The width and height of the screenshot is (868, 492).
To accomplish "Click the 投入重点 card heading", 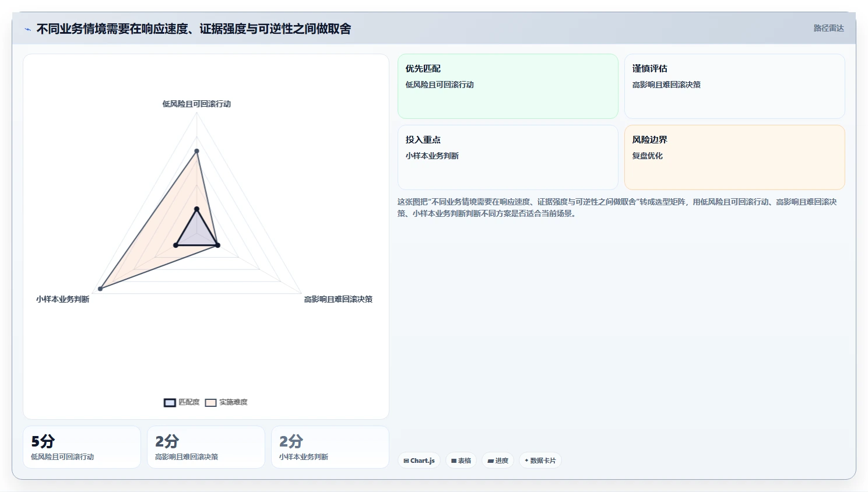I will [423, 140].
